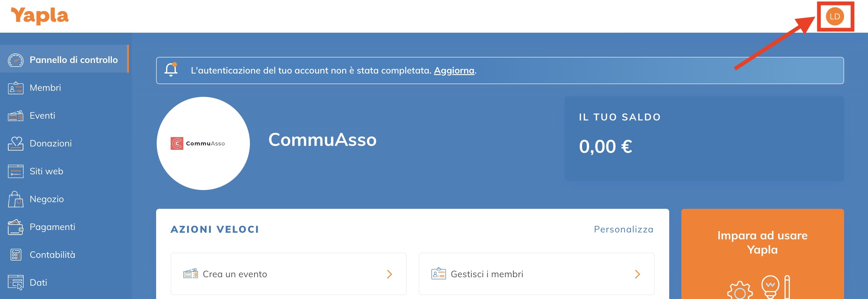Click the Aggiorna link

pyautogui.click(x=454, y=71)
